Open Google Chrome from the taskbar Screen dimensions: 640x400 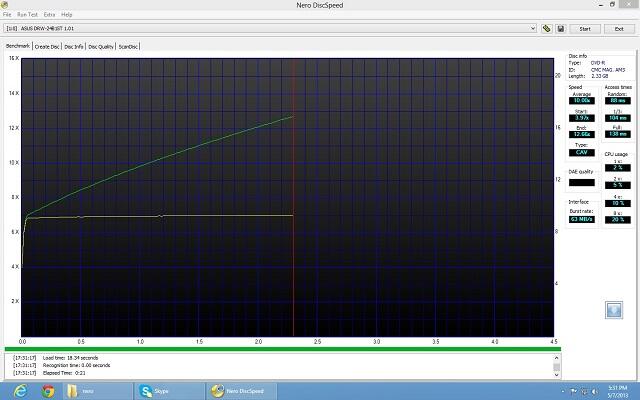pos(48,391)
